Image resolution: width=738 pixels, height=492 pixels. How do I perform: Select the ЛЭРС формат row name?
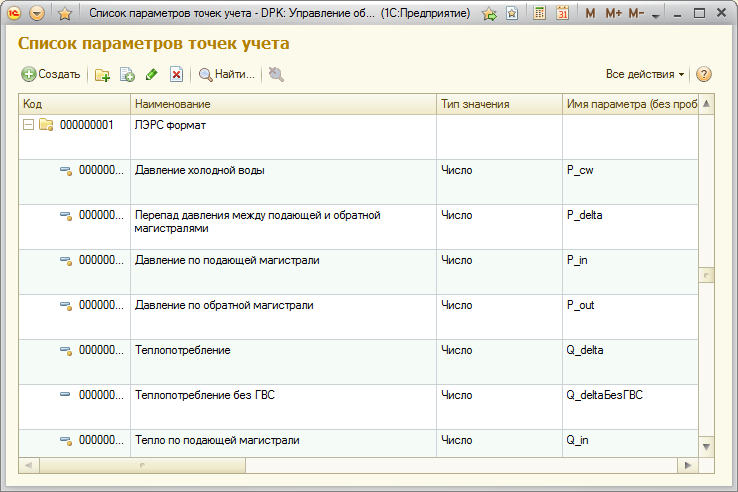pyautogui.click(x=170, y=125)
